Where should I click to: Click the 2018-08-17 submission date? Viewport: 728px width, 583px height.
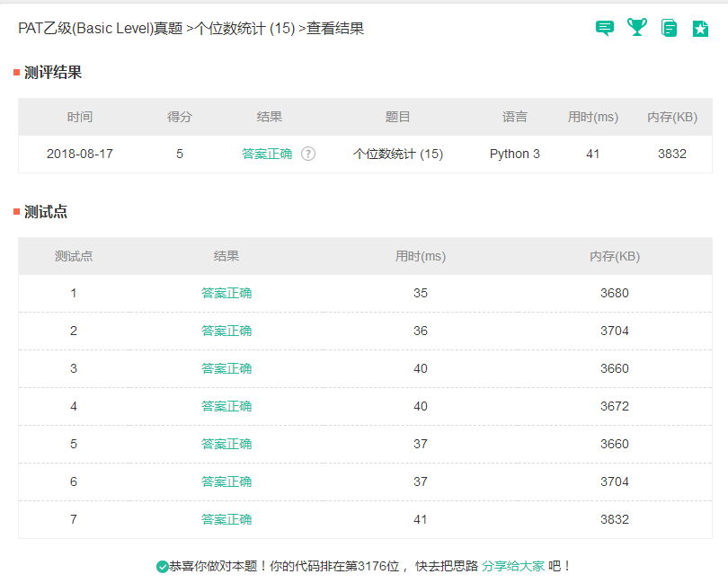coord(80,154)
